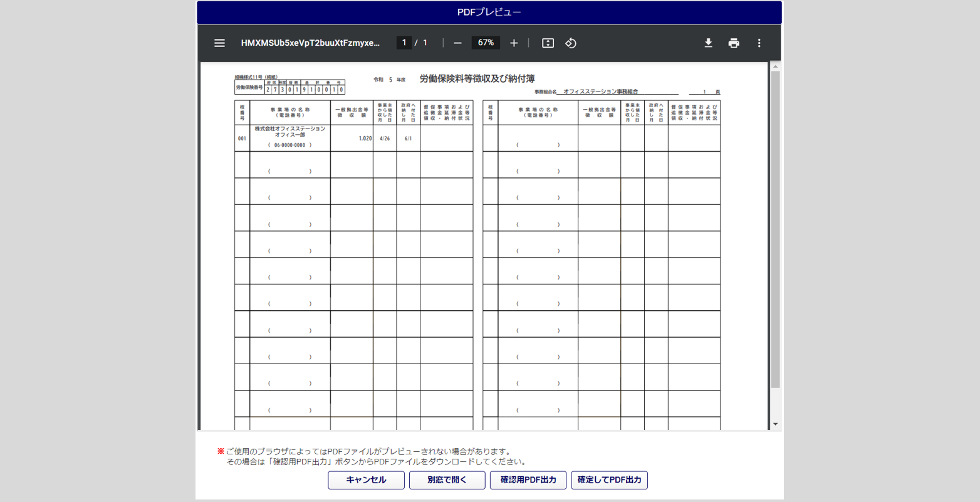Click the vertical scrollbar thumb
Viewport: 980px width, 502px height.
[x=775, y=229]
